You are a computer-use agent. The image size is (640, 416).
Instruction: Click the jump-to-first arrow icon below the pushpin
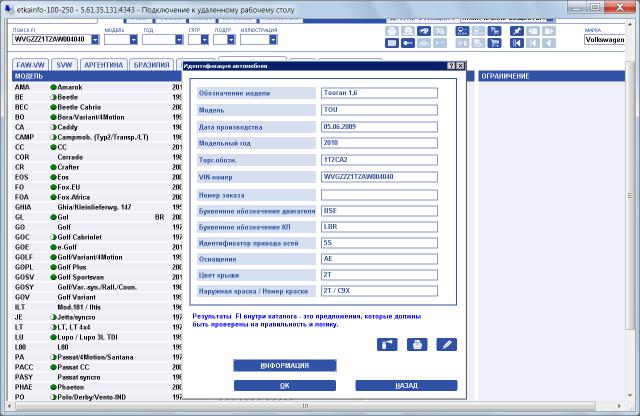click(x=517, y=42)
